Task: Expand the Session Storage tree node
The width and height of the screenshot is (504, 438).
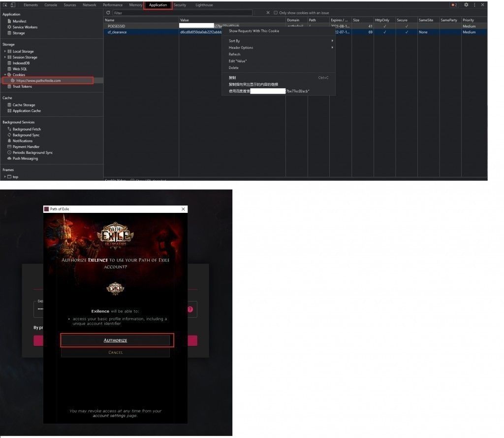Action: coord(5,57)
